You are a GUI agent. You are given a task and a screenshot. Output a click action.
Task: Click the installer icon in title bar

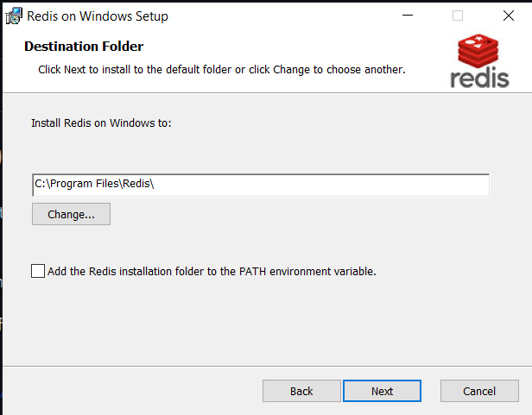coord(14,16)
